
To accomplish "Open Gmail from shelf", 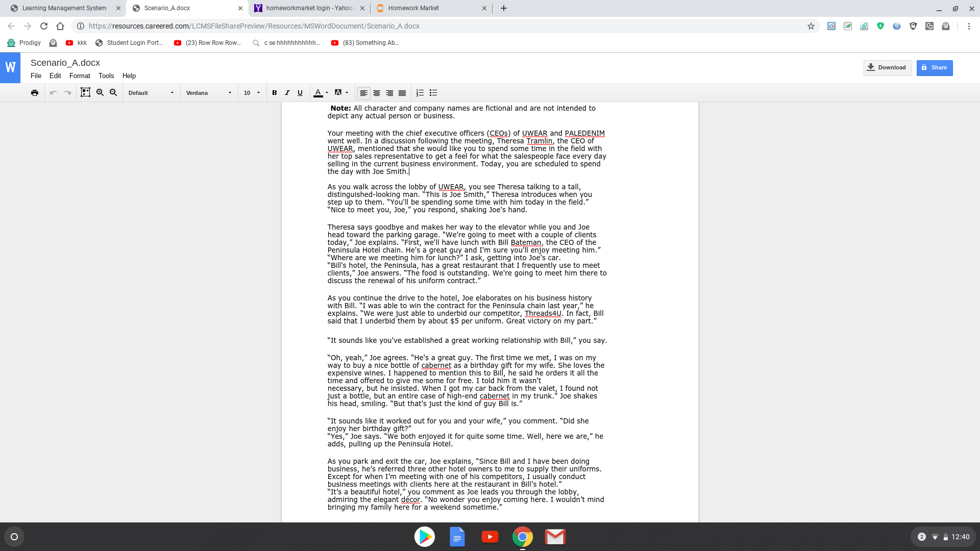I will click(x=555, y=537).
